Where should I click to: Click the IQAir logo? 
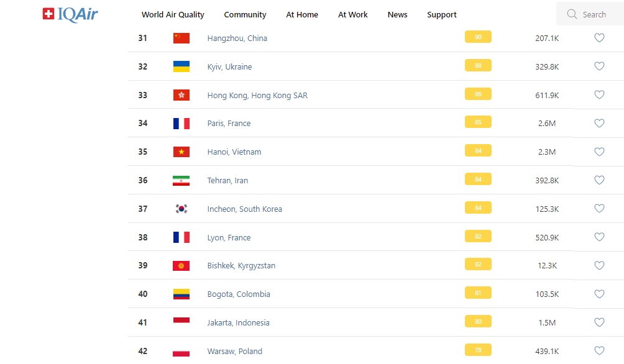click(x=70, y=14)
